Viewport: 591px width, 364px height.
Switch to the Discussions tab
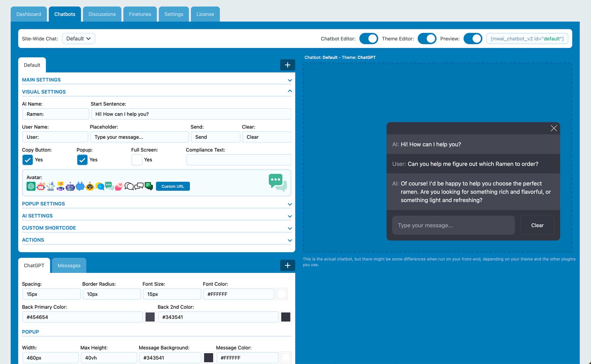coord(102,14)
